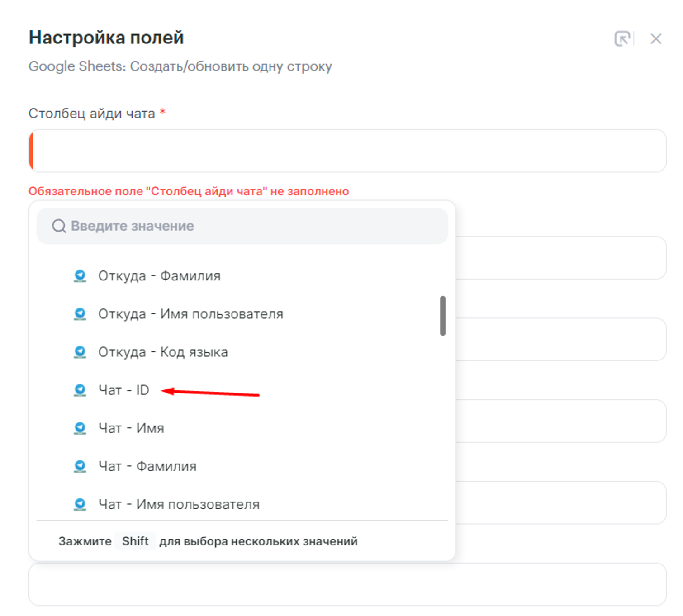Click the empty field below the dropdown
Viewport: 683px width, 616px height.
click(x=347, y=584)
